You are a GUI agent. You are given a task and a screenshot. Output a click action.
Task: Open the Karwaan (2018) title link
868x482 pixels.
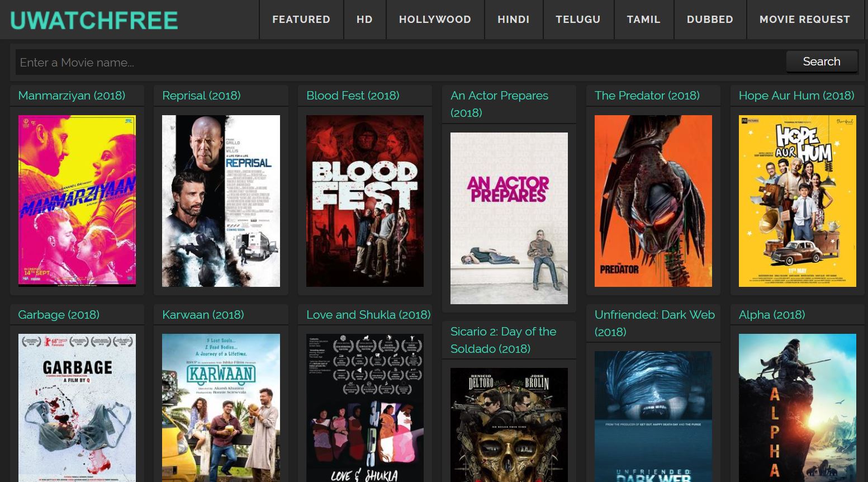(203, 315)
